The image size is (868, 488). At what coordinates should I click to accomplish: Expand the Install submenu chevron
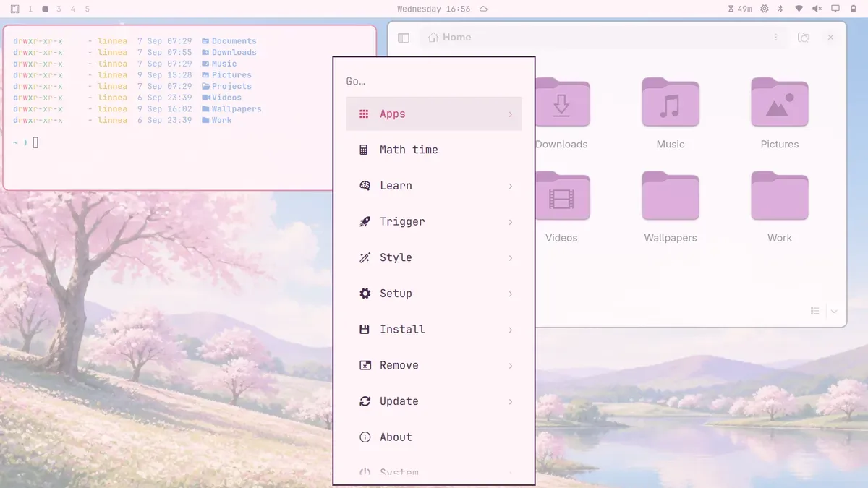[x=510, y=330]
